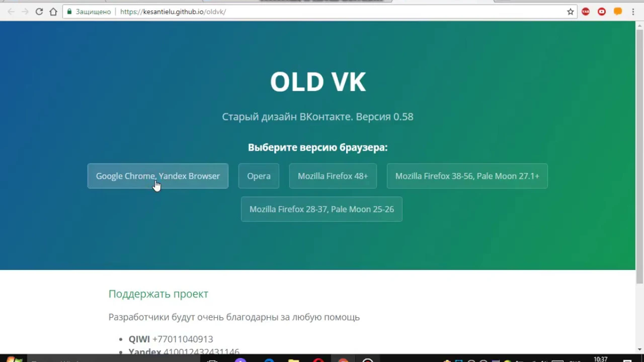The height and width of the screenshot is (362, 644).
Task: Open the orange chat bubble extension icon
Action: coord(618,12)
